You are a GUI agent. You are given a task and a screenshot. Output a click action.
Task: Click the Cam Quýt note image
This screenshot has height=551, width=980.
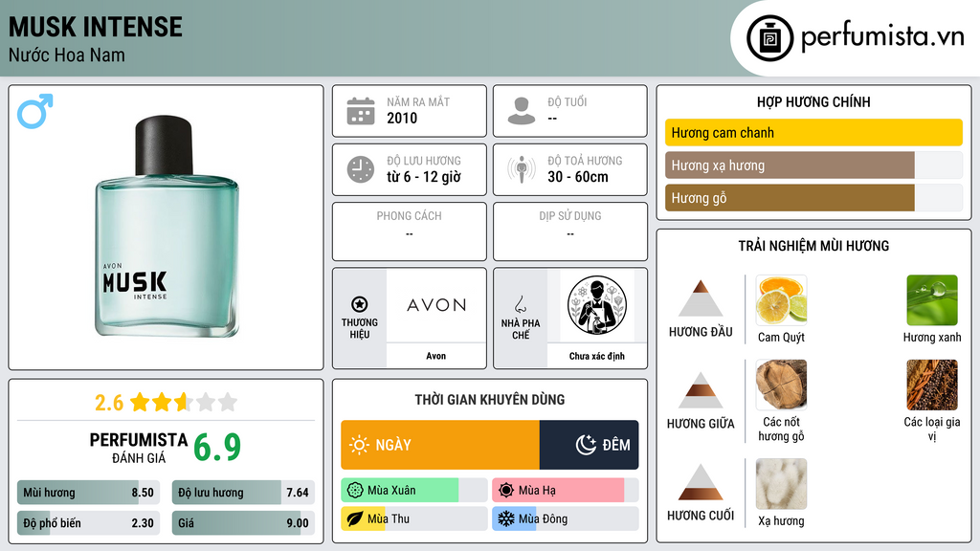(x=781, y=300)
